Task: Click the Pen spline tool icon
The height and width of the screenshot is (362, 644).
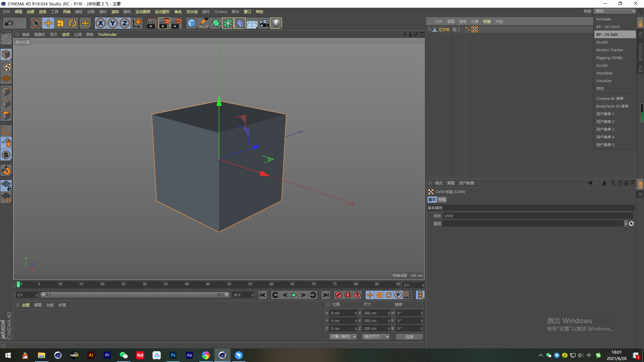Action: point(204,23)
